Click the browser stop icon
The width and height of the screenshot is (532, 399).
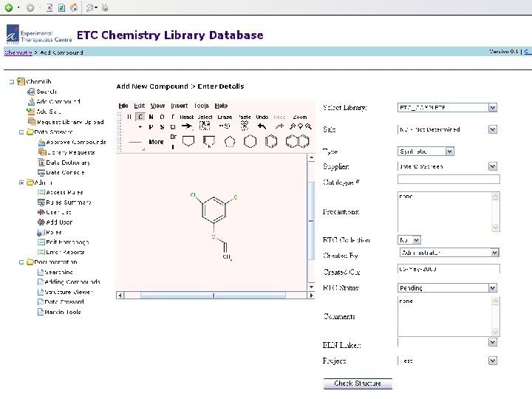pyautogui.click(x=50, y=7)
